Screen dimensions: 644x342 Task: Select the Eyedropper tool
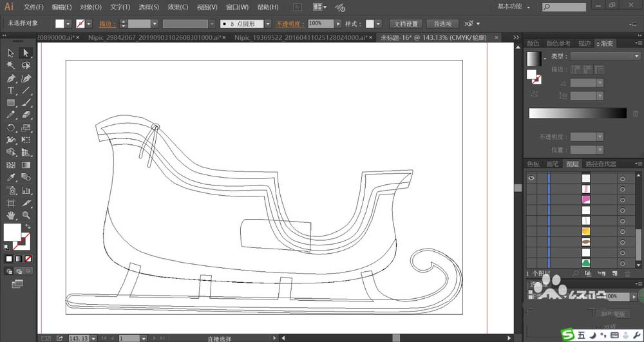(11, 177)
